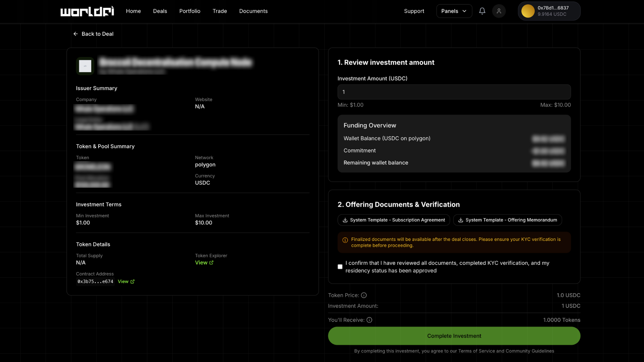The image size is (644, 362).
Task: Click the You'll Receive info icon
Action: tap(369, 320)
